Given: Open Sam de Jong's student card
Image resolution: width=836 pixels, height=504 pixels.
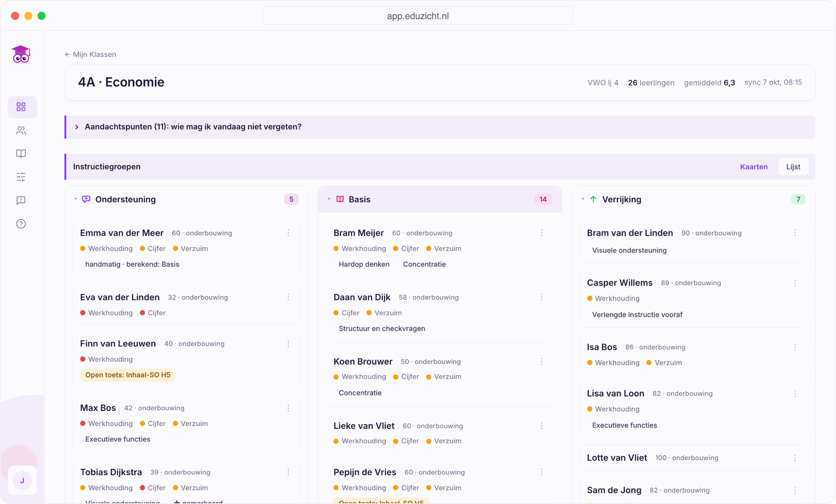Looking at the screenshot, I should [x=693, y=490].
